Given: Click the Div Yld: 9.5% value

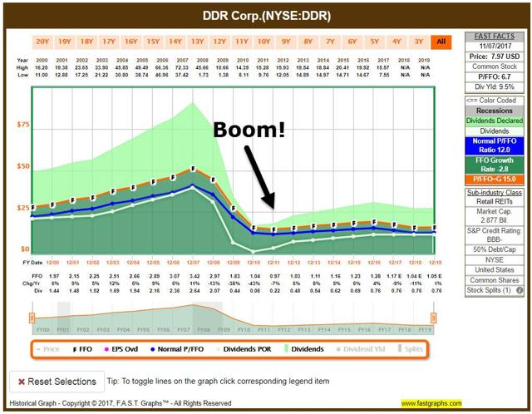Looking at the screenshot, I should point(495,86).
